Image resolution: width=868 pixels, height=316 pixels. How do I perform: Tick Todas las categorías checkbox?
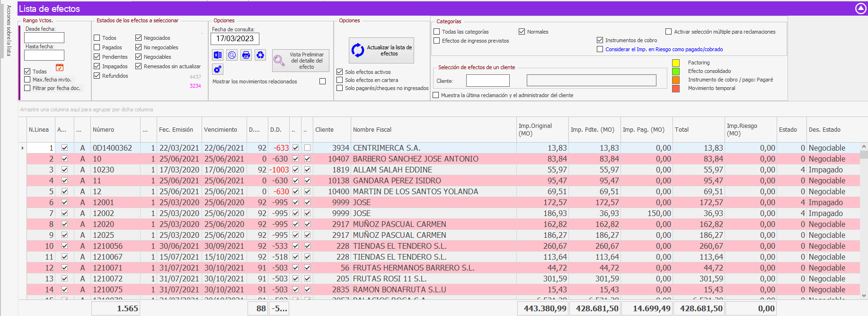pyautogui.click(x=437, y=32)
